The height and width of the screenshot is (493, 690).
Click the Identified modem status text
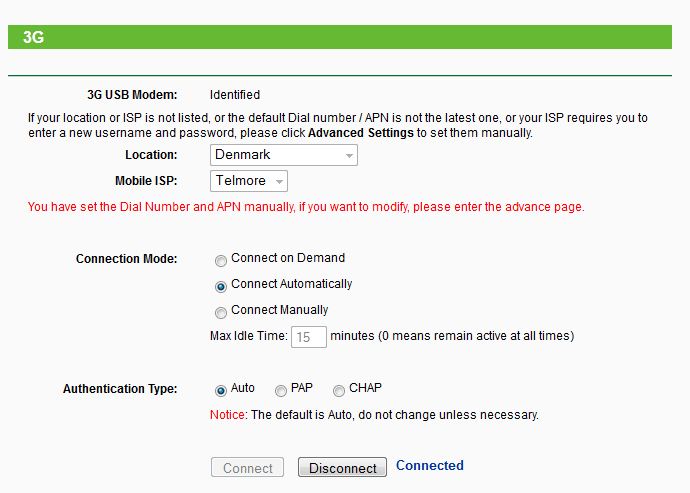[x=235, y=95]
